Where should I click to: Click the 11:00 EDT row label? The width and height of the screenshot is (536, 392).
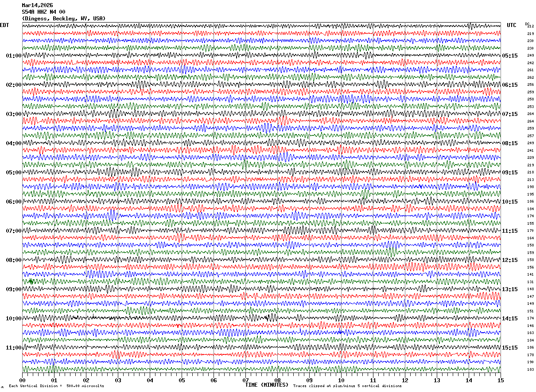click(x=14, y=348)
